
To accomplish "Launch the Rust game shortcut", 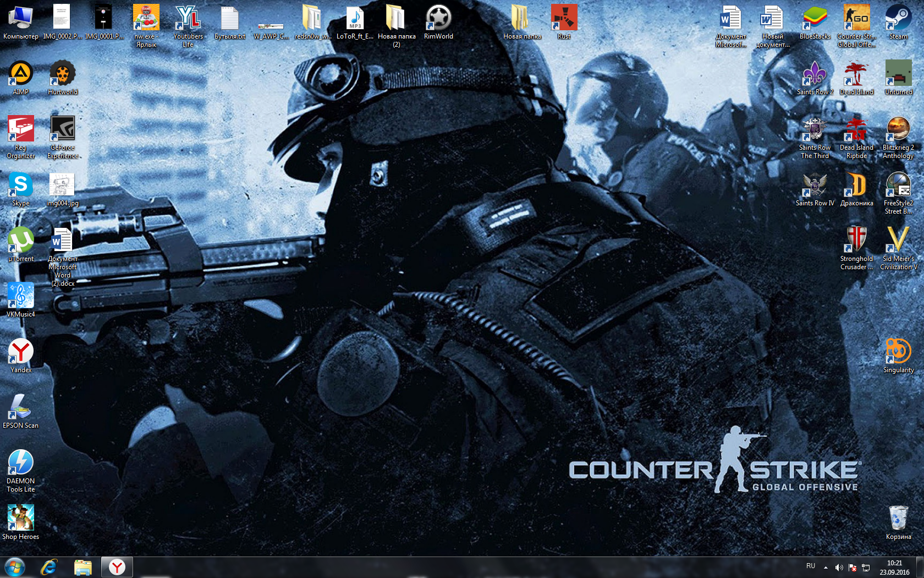I will (x=564, y=22).
